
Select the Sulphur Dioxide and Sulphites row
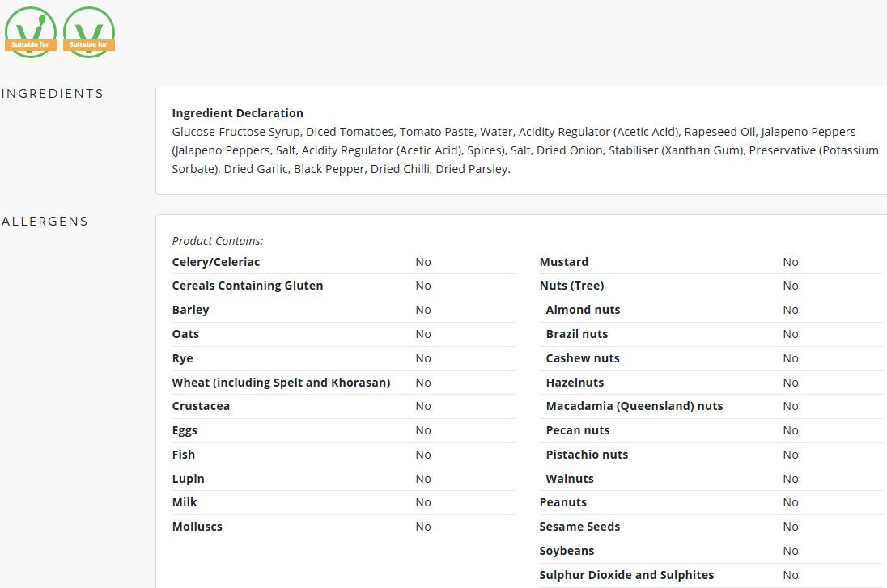(x=711, y=575)
